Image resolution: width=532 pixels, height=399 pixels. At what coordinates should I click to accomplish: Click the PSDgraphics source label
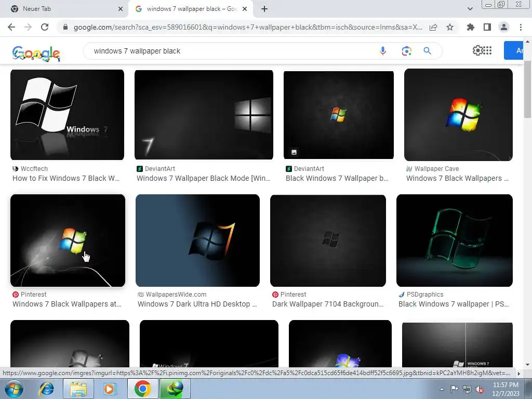pyautogui.click(x=425, y=295)
